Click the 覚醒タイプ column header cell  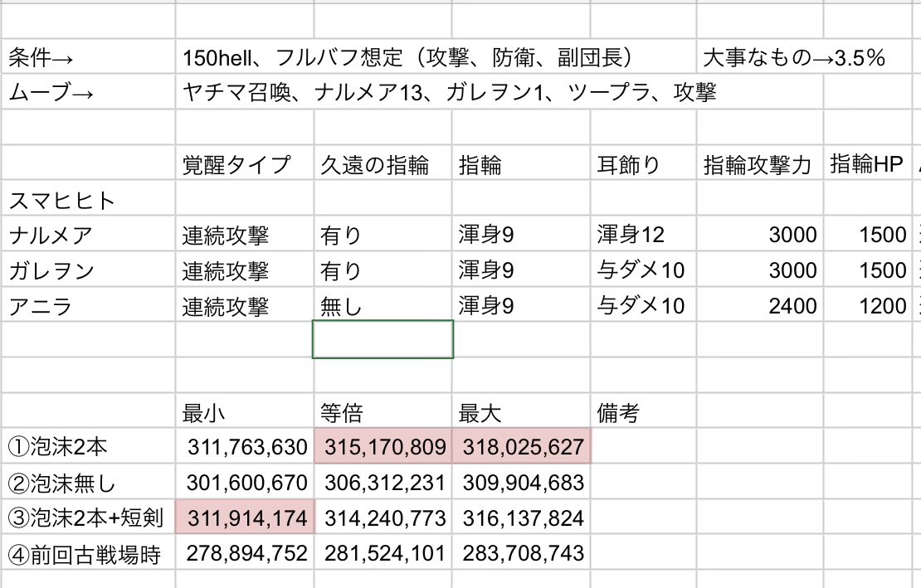236,164
